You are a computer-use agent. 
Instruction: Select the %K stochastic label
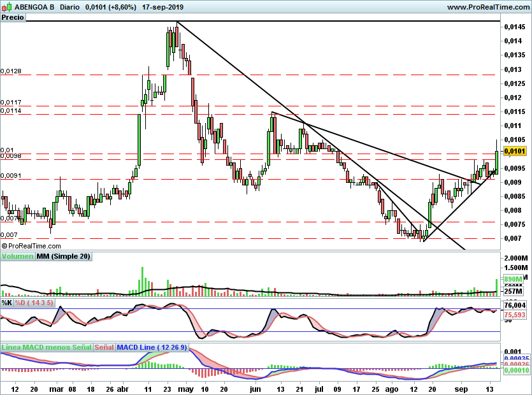point(7,303)
